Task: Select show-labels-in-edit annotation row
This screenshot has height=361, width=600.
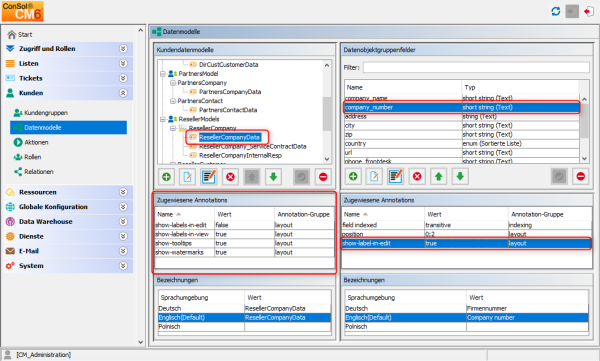Action: click(244, 225)
